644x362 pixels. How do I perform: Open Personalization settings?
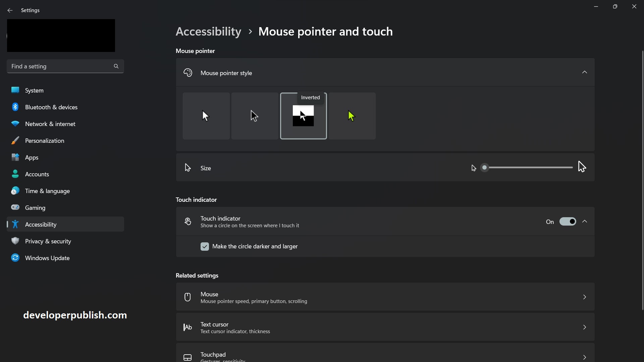(x=45, y=141)
